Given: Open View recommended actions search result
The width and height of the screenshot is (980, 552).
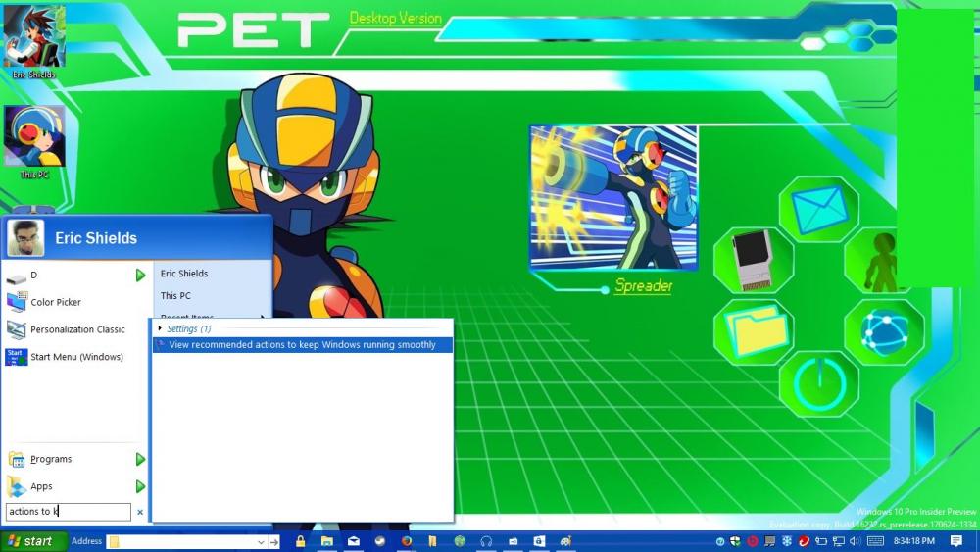Looking at the screenshot, I should coord(302,345).
